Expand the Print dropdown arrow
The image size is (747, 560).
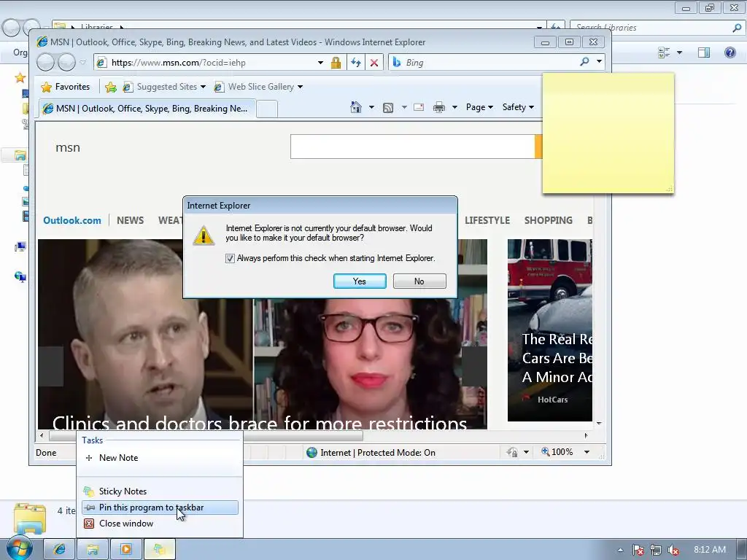(x=454, y=107)
